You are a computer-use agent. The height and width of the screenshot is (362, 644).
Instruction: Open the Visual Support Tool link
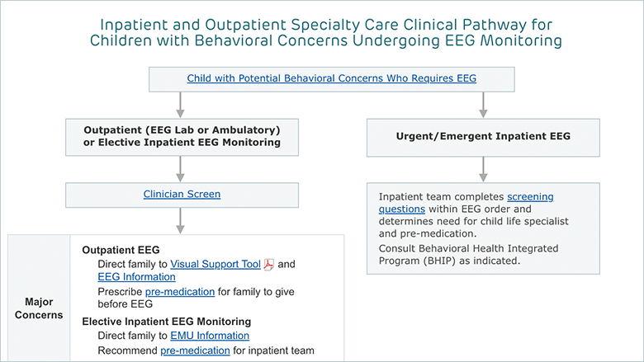click(x=215, y=264)
